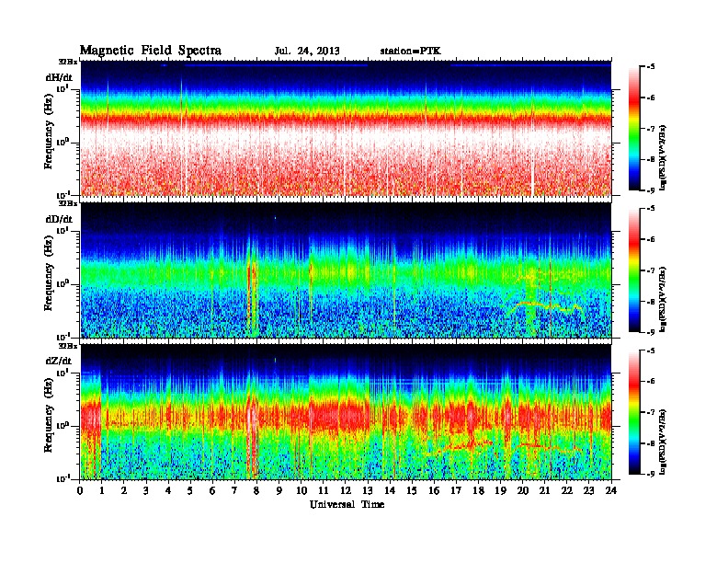Click hour tick label '17' on time axis
Viewport: 728px width, 563px height.
coord(456,490)
